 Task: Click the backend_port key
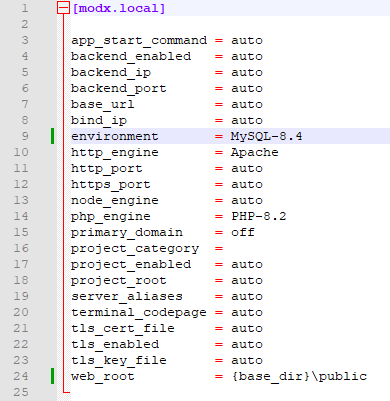[x=119, y=89]
